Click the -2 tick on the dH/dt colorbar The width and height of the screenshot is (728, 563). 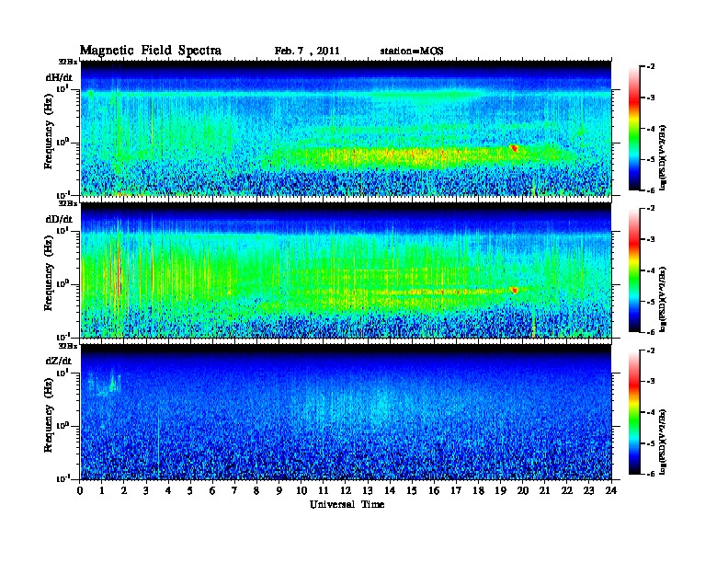651,67
